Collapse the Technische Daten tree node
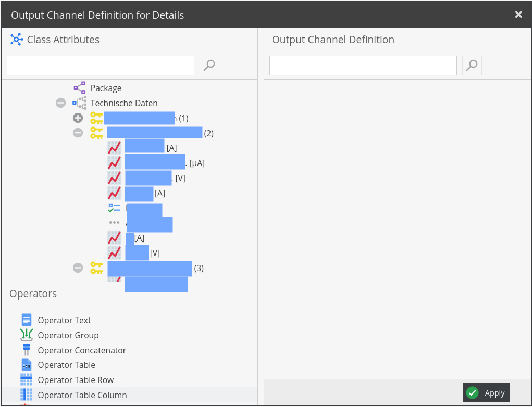This screenshot has height=407, width=532. 61,103
